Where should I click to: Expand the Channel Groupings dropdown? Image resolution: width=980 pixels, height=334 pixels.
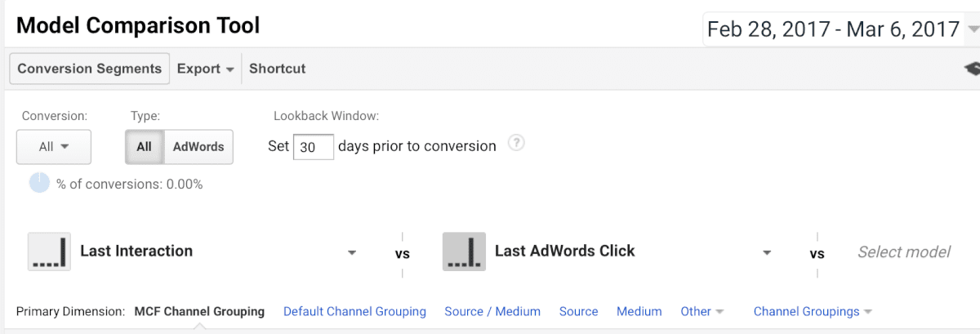click(813, 311)
